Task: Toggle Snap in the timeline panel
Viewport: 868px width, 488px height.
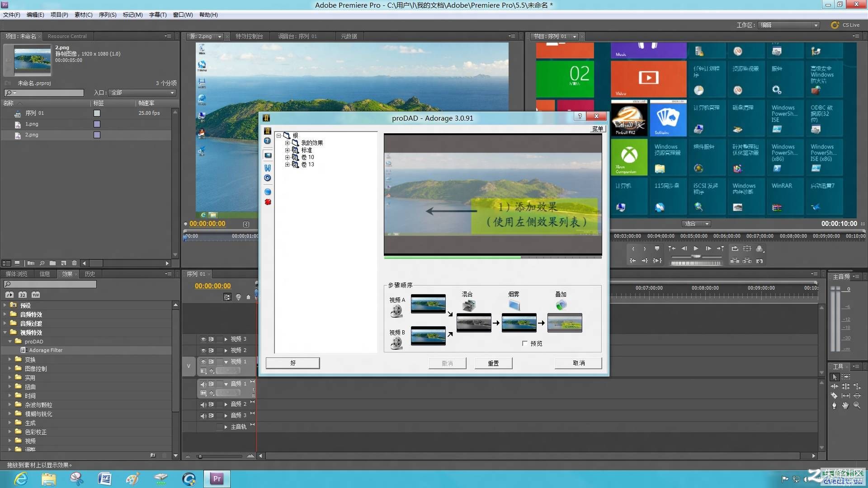Action: (227, 297)
